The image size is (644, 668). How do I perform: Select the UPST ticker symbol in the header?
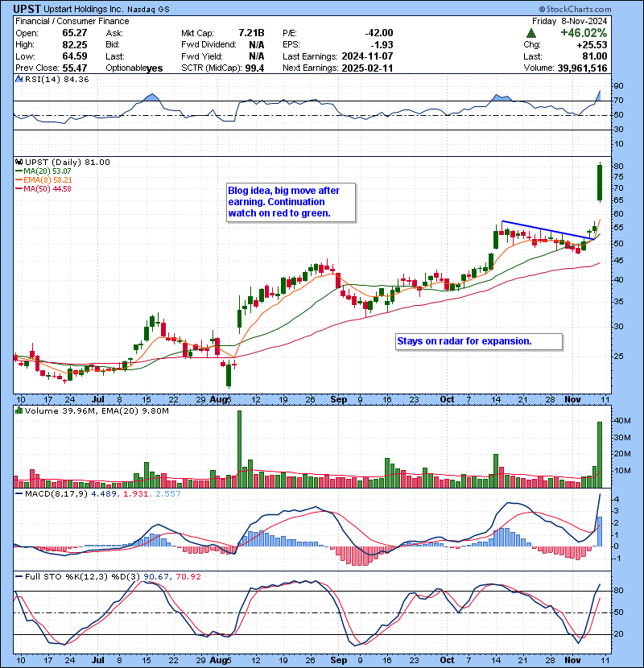pyautogui.click(x=27, y=9)
